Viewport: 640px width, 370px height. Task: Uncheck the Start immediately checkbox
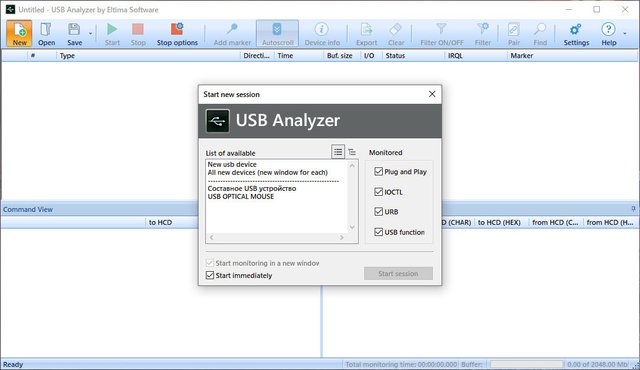(x=210, y=275)
